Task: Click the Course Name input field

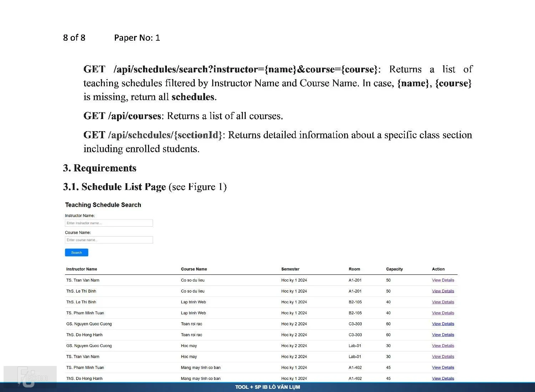Action: click(x=109, y=240)
